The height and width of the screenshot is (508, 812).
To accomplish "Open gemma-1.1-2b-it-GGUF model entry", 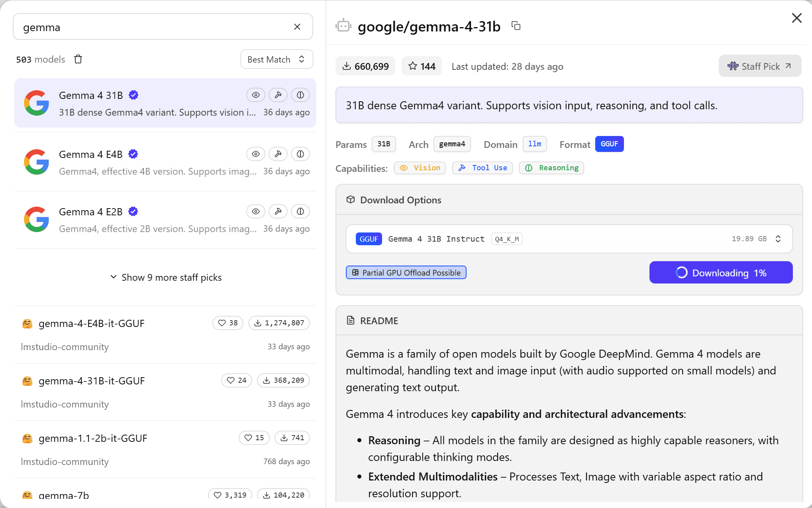I will [165, 449].
